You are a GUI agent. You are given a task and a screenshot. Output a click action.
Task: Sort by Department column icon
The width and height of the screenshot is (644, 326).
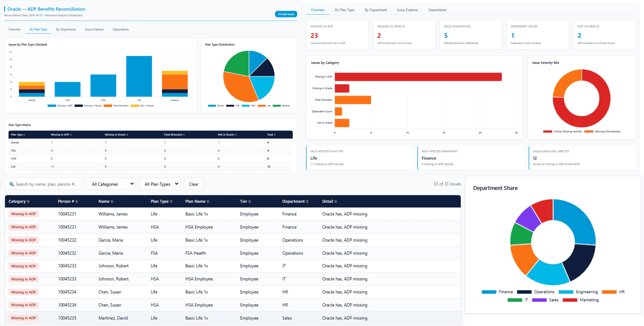pyautogui.click(x=307, y=202)
